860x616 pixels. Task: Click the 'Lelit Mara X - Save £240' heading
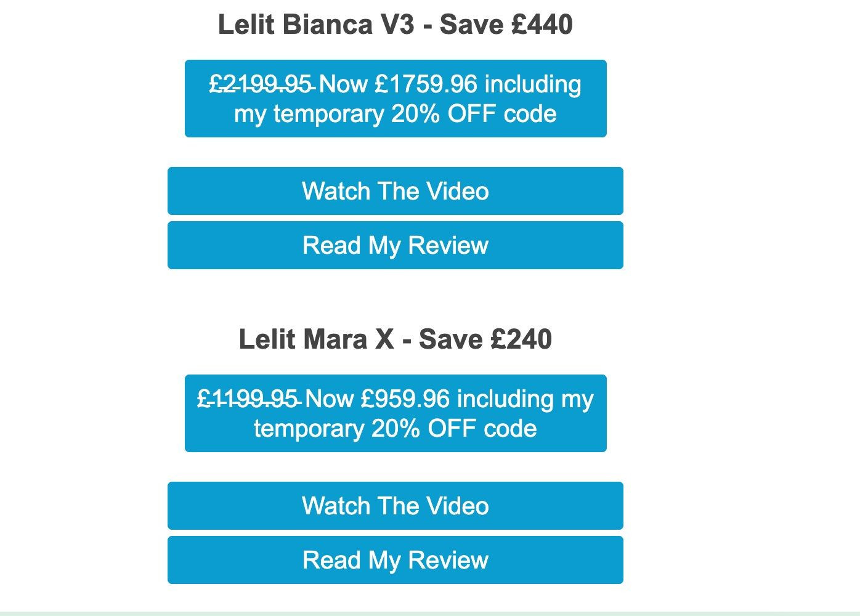click(396, 339)
